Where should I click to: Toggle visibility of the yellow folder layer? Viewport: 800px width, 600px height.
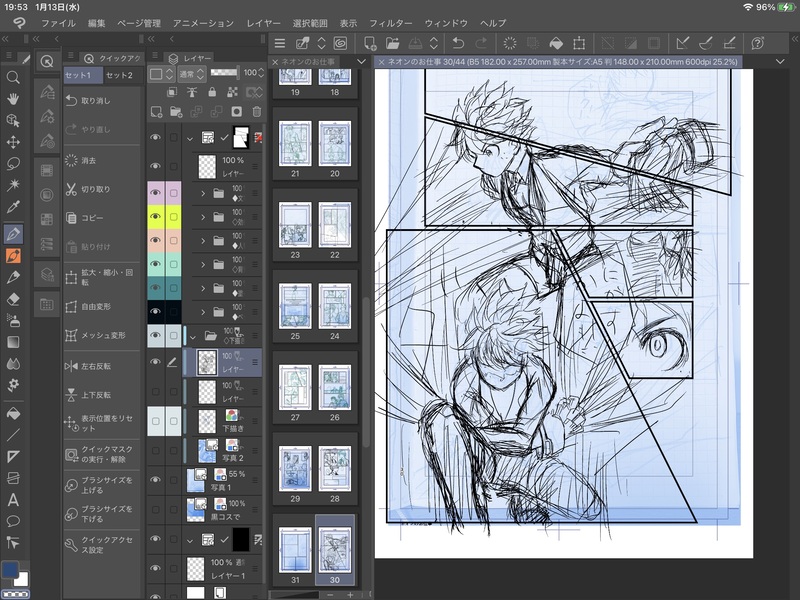(155, 216)
